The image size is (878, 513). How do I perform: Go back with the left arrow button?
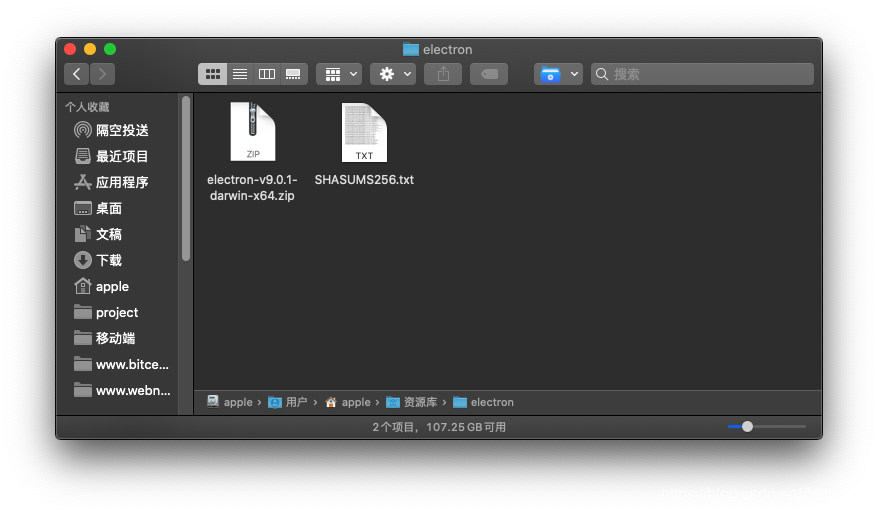coord(77,74)
